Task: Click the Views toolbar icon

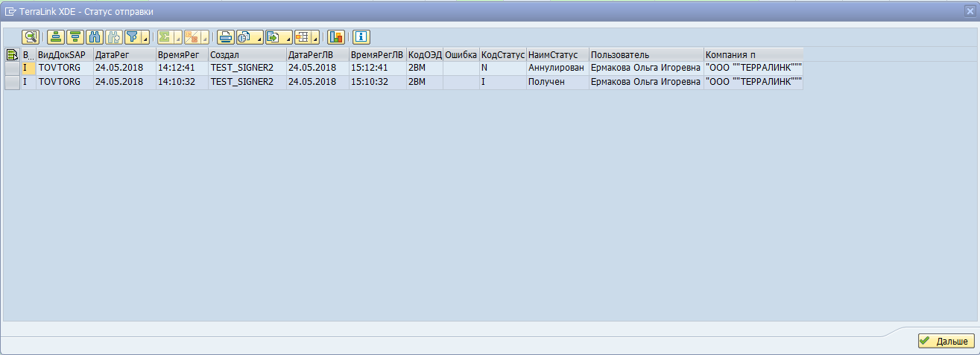Action: click(x=244, y=36)
